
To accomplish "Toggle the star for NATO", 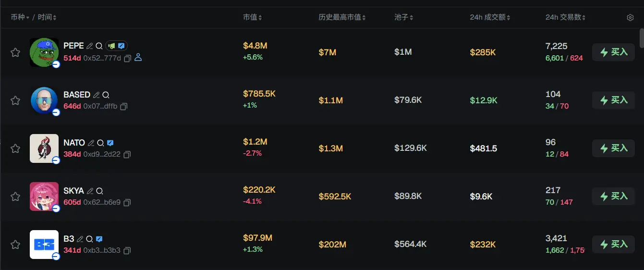I will pyautogui.click(x=15, y=148).
